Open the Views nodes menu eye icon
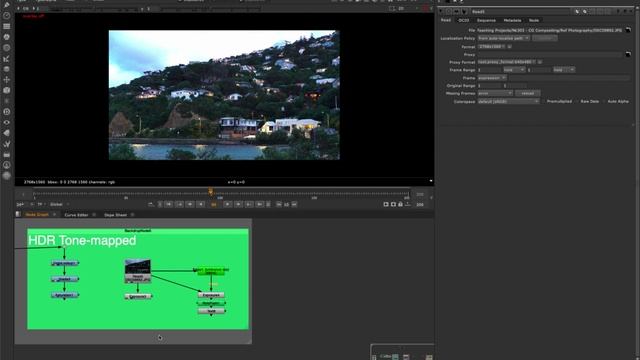The image size is (640, 360). pos(7,122)
